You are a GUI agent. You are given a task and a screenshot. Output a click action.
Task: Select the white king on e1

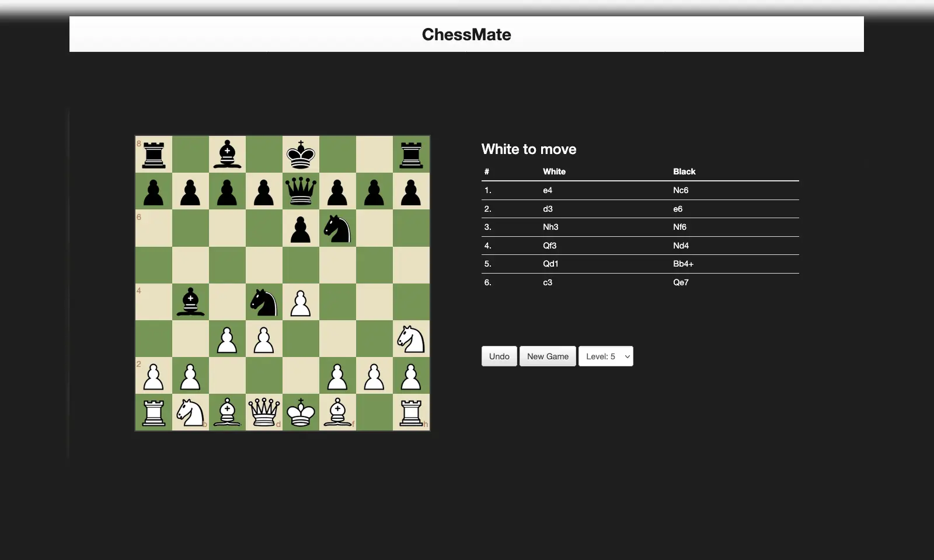tap(301, 413)
